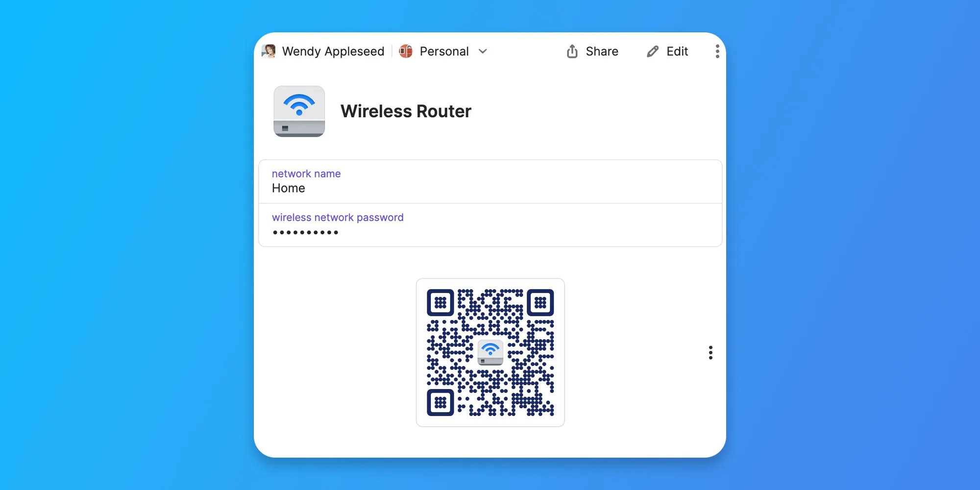The width and height of the screenshot is (980, 490).
Task: Click the Edit button label
Action: (677, 51)
